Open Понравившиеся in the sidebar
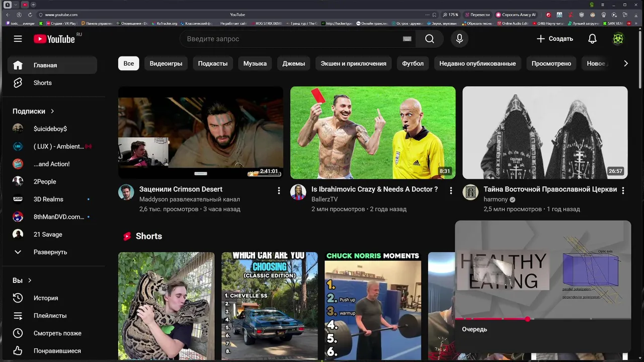This screenshot has height=362, width=644. (x=52, y=351)
